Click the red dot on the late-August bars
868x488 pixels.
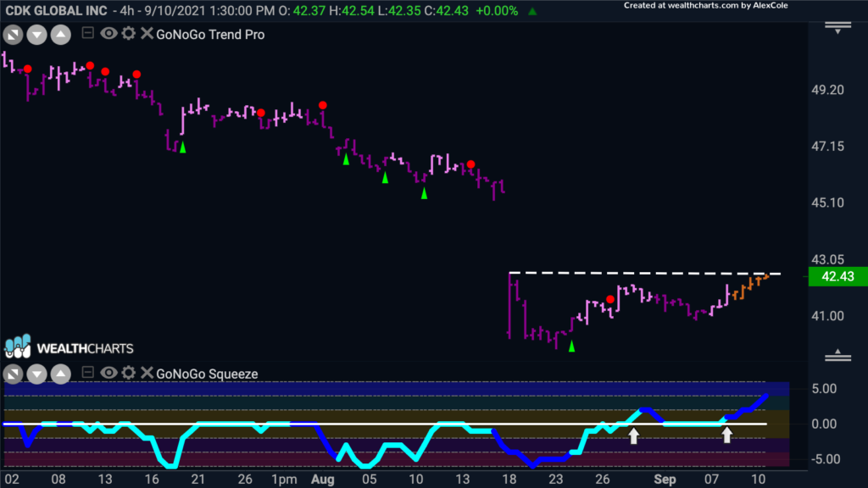point(610,299)
